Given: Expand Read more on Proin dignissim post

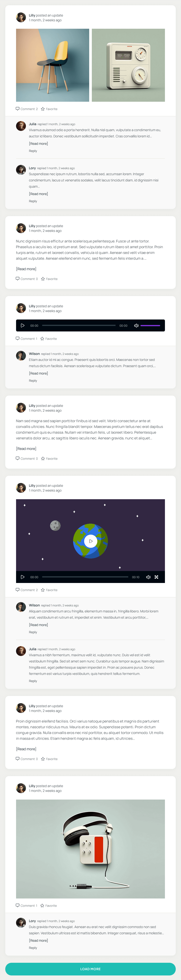Looking at the screenshot, I should click(26, 749).
